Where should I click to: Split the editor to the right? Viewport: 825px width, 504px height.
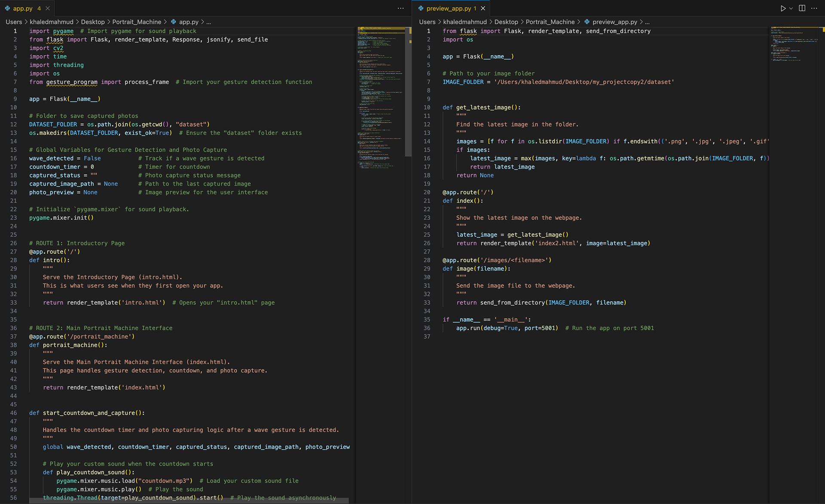pyautogui.click(x=802, y=8)
